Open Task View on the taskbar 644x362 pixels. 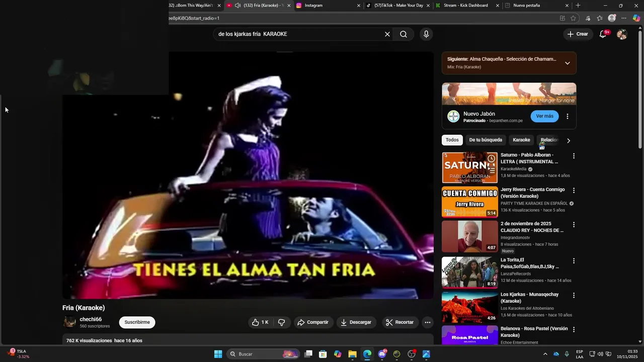point(308,354)
